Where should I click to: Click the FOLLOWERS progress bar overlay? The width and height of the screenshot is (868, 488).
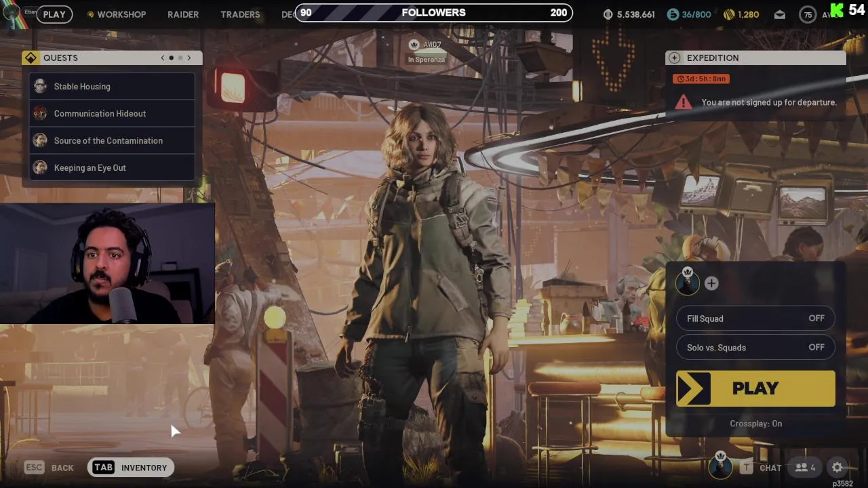pos(433,13)
